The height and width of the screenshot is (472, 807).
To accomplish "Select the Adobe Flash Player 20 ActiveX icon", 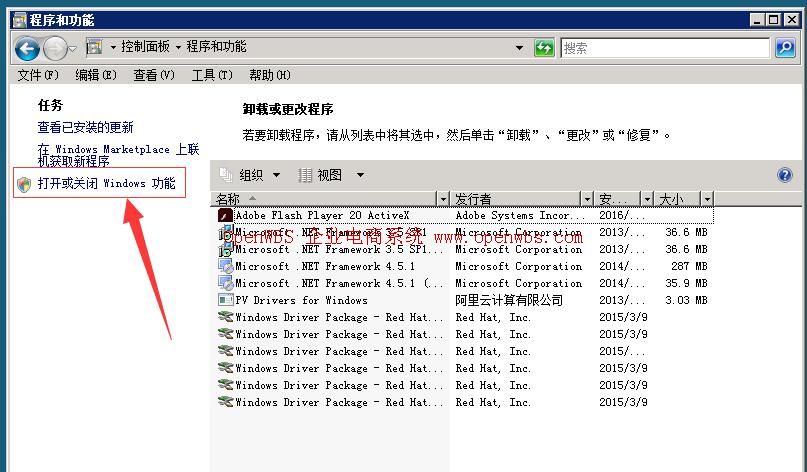I will click(x=225, y=215).
